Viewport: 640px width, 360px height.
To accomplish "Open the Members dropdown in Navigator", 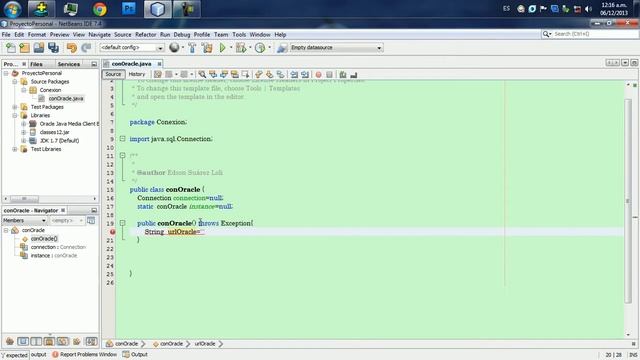I will point(24,220).
